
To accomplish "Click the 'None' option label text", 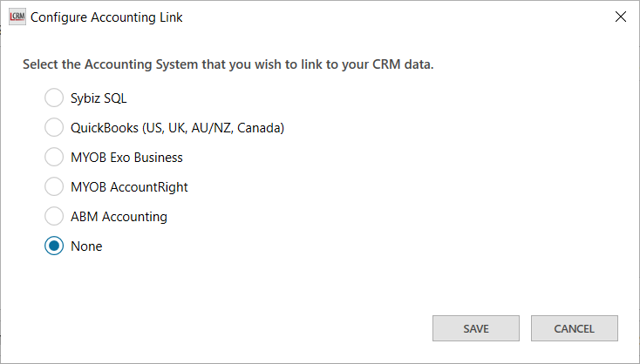I will click(86, 246).
